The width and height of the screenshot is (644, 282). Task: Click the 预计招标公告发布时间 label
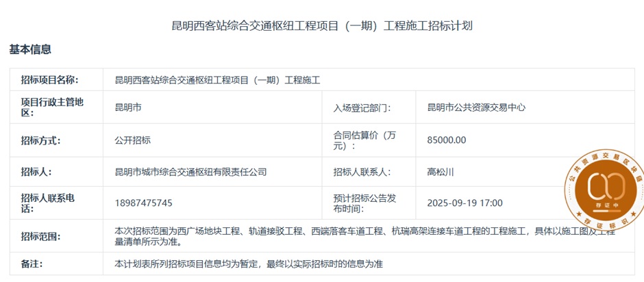(x=364, y=203)
